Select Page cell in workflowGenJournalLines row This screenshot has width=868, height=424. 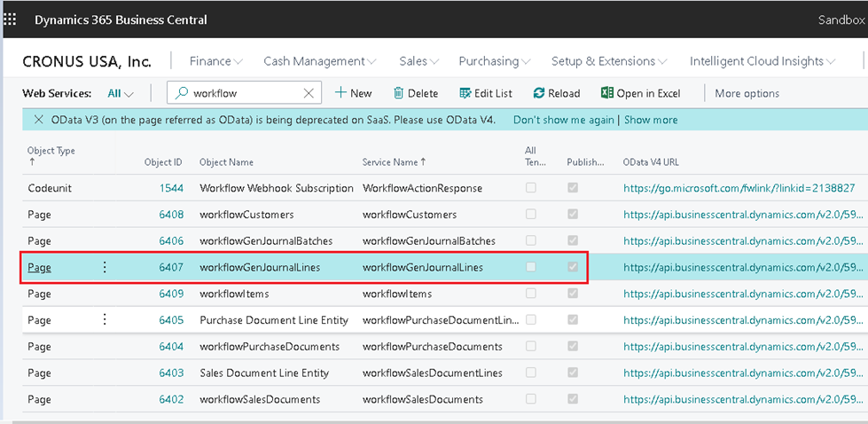(x=39, y=267)
